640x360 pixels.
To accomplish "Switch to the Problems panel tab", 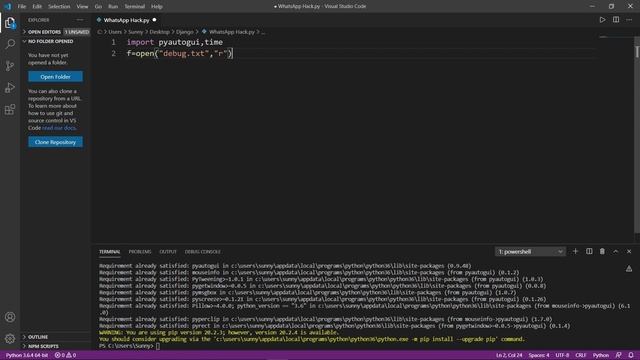I will click(140, 252).
